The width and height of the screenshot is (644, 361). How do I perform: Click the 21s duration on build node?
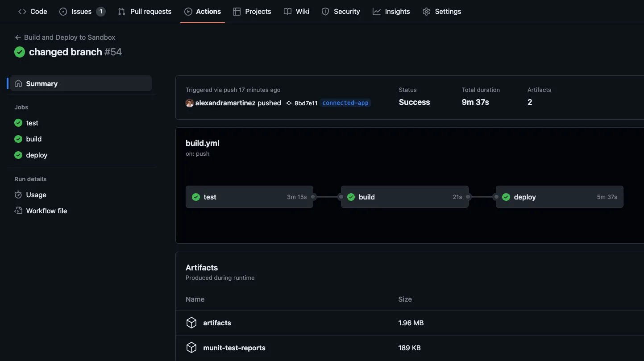(457, 197)
